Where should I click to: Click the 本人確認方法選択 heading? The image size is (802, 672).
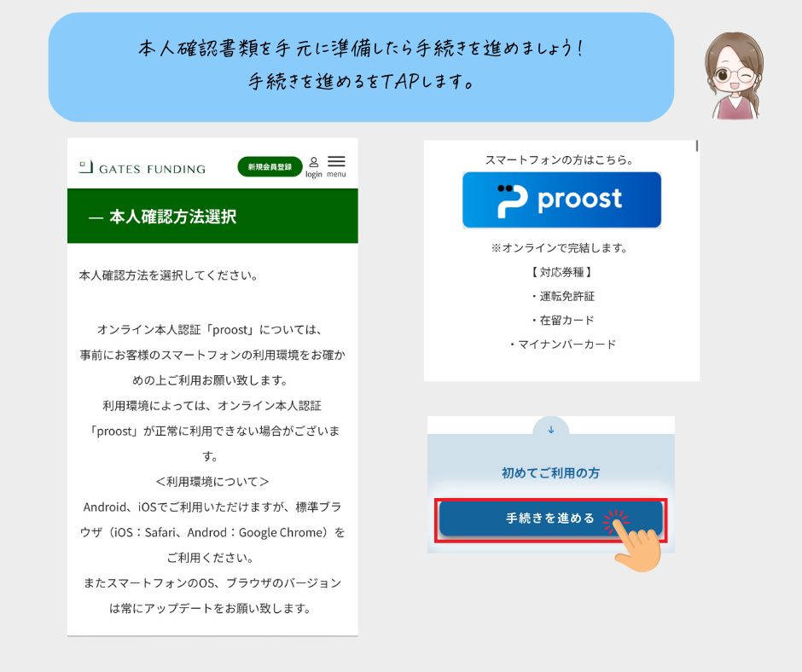(173, 217)
